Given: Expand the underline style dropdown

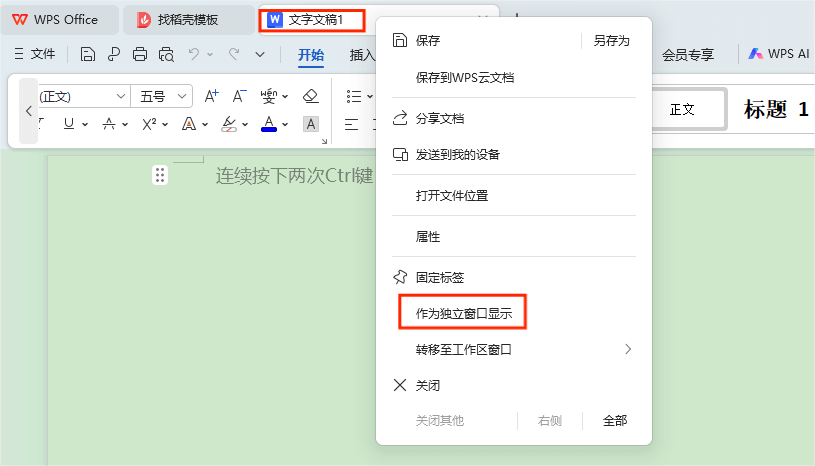Looking at the screenshot, I should click(x=85, y=125).
